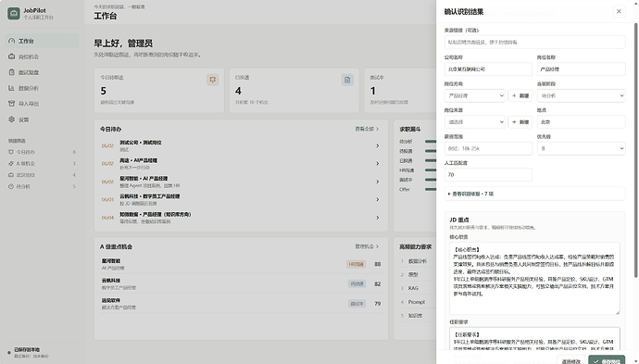The height and width of the screenshot is (364, 639).
Task: Click 新增 button beside 岗位方向
Action: tap(520, 95)
